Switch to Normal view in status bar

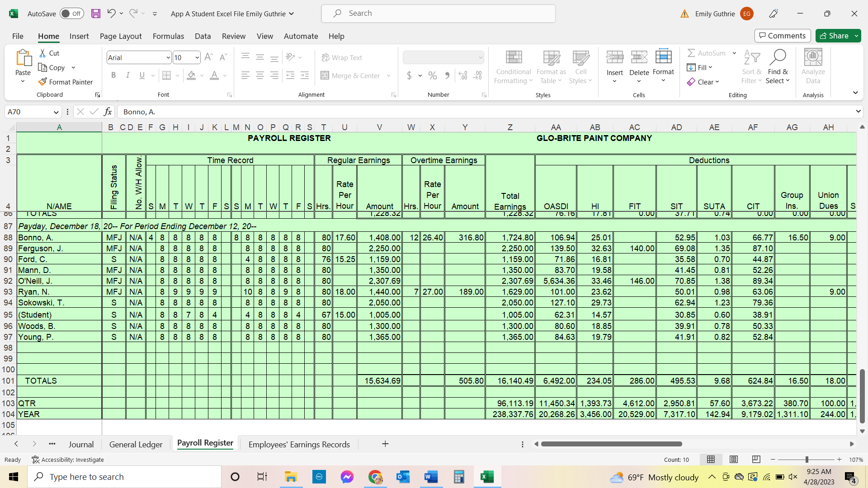click(x=711, y=460)
